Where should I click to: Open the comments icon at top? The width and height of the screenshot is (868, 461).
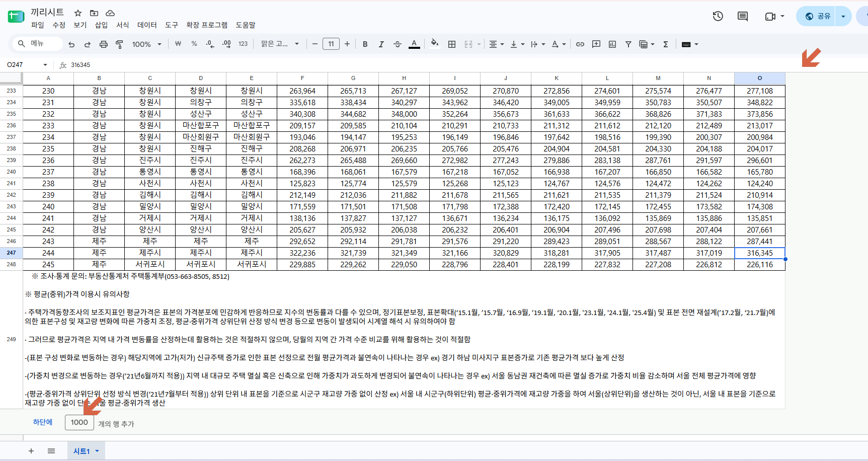coord(743,16)
